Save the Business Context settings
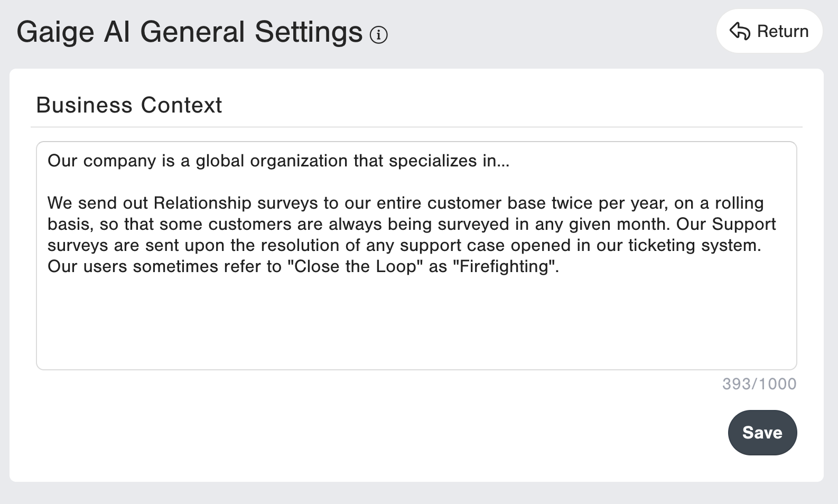838x504 pixels. pos(762,433)
